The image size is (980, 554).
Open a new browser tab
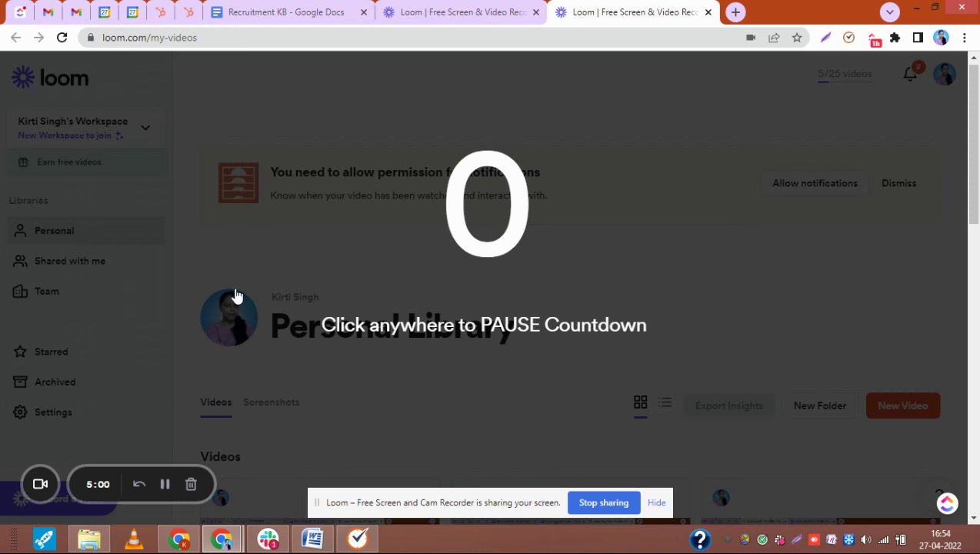tap(735, 12)
